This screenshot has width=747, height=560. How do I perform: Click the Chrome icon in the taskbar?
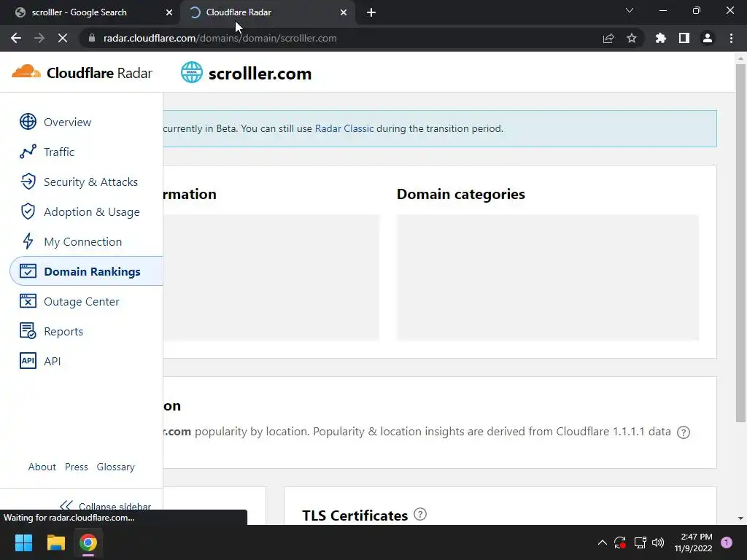pos(88,542)
